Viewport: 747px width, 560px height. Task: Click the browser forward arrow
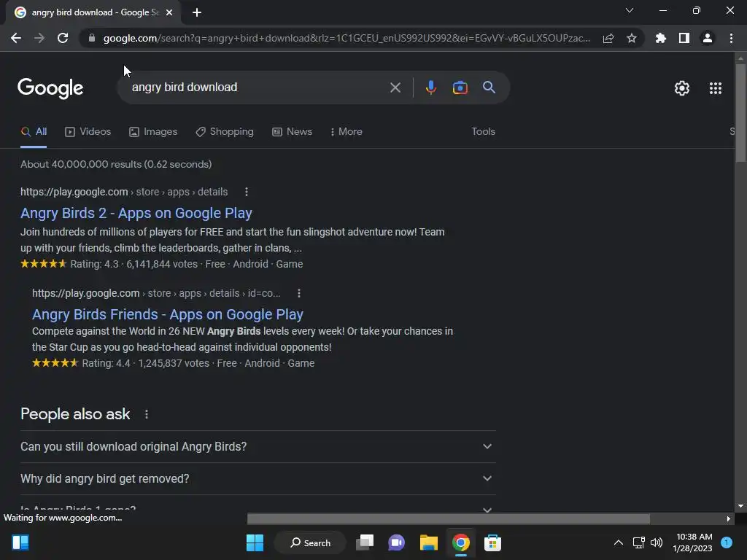39,38
